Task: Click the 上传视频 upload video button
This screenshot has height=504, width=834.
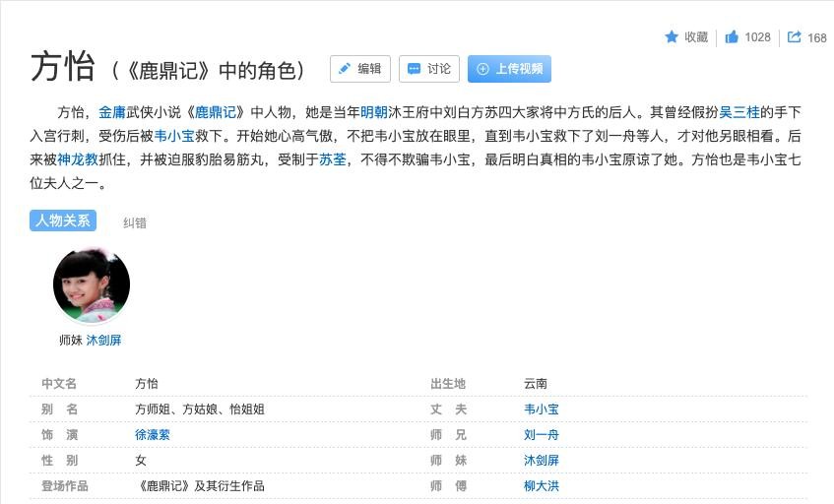Action: pos(509,69)
